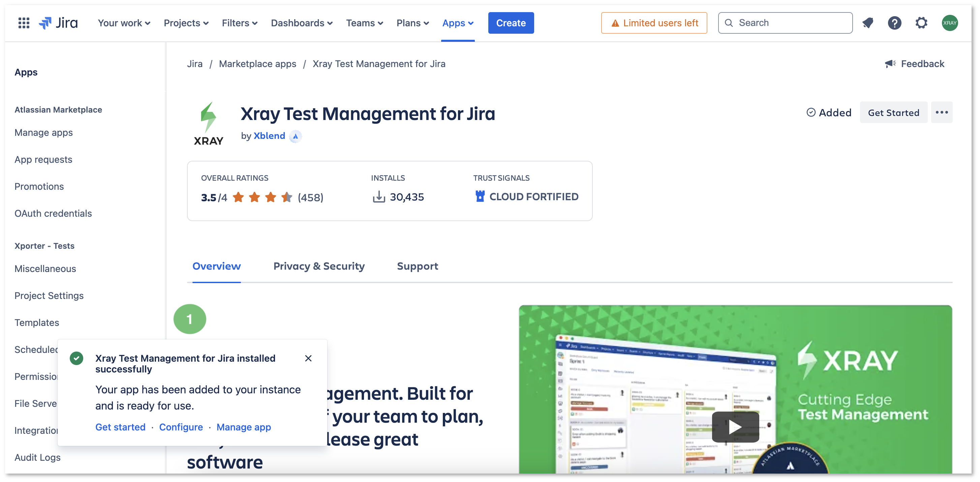
Task: Click the Xray app logo
Action: pyautogui.click(x=209, y=124)
